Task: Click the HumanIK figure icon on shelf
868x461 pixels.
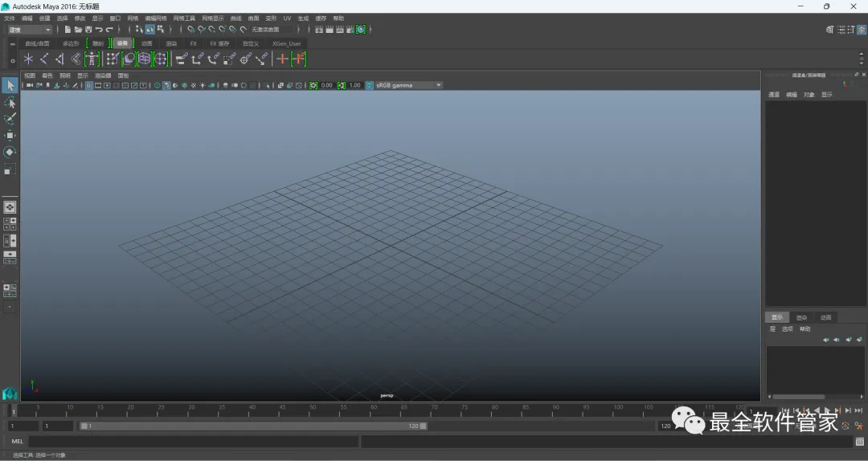Action: [x=92, y=59]
